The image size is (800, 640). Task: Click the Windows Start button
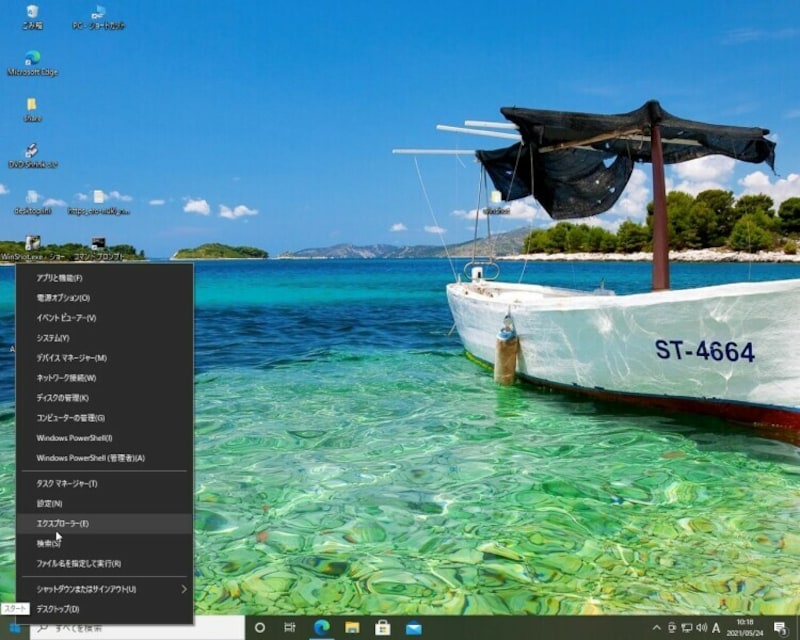[13, 628]
